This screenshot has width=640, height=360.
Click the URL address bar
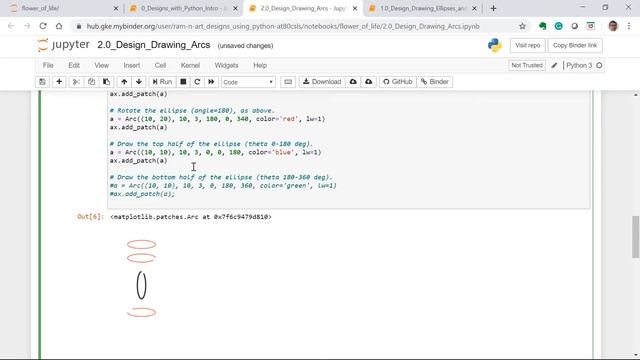283,26
